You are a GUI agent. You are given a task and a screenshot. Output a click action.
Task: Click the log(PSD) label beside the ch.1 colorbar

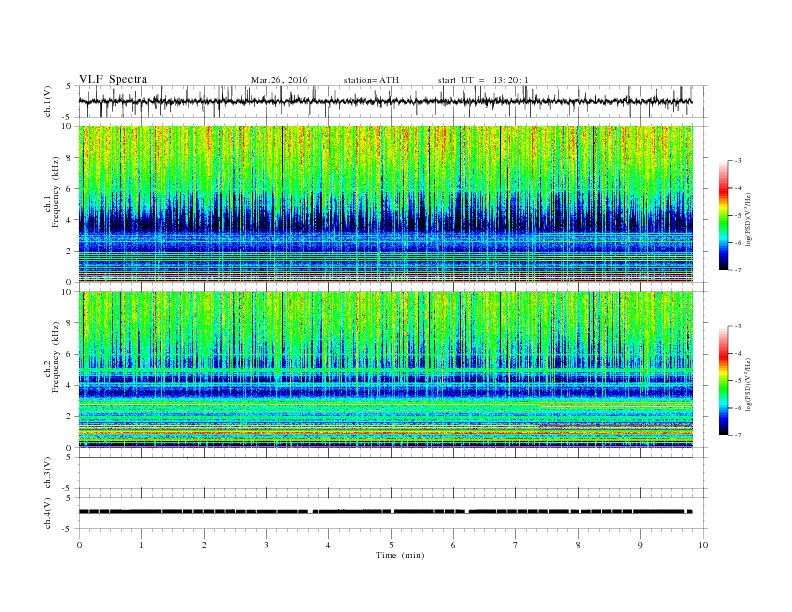click(748, 219)
